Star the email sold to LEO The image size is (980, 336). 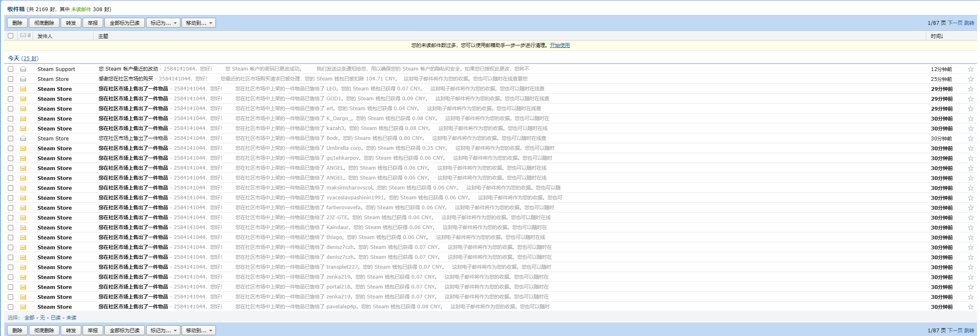(x=971, y=89)
